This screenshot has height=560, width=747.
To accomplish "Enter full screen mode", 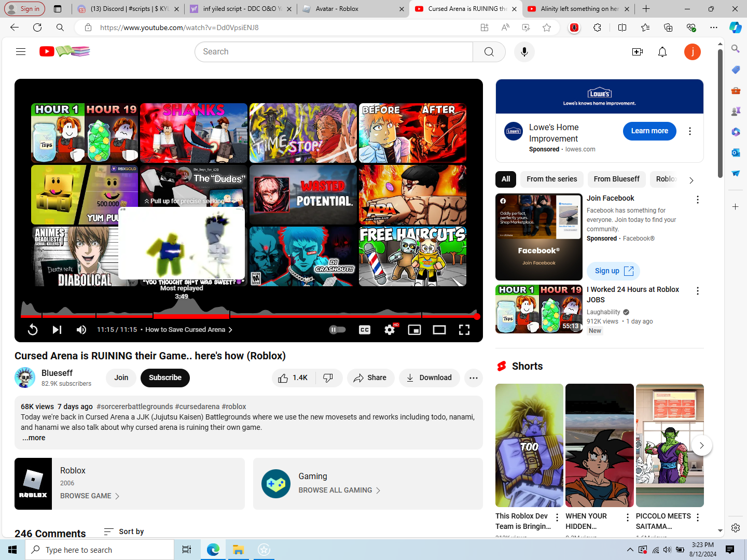I will pos(464,330).
